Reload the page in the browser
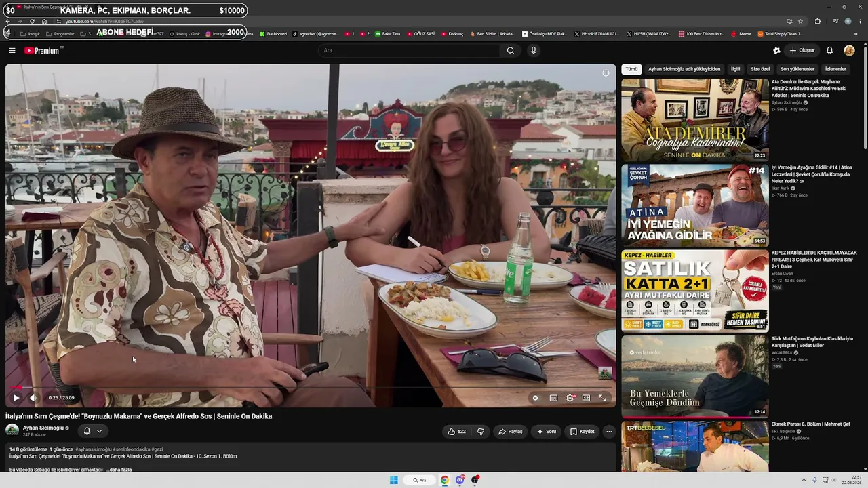The height and width of the screenshot is (488, 868). click(32, 22)
